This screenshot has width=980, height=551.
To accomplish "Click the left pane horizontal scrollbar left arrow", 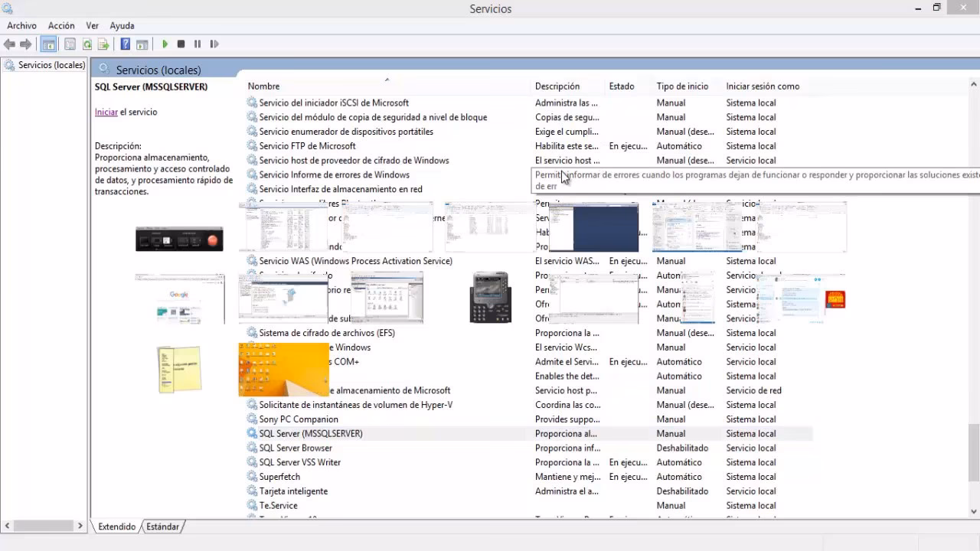I will (x=8, y=526).
